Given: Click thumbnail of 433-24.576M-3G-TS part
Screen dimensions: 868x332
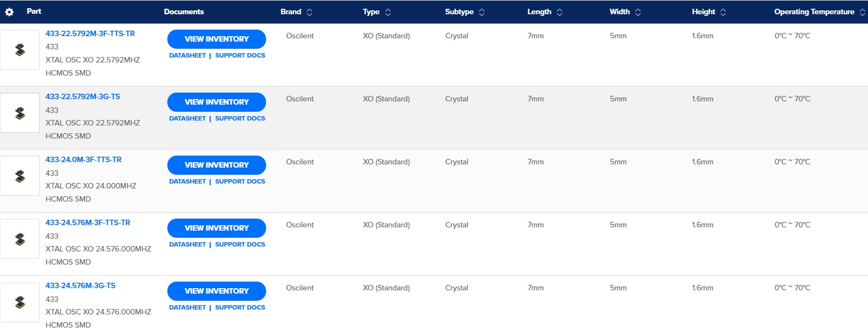Looking at the screenshot, I should coord(20,302).
